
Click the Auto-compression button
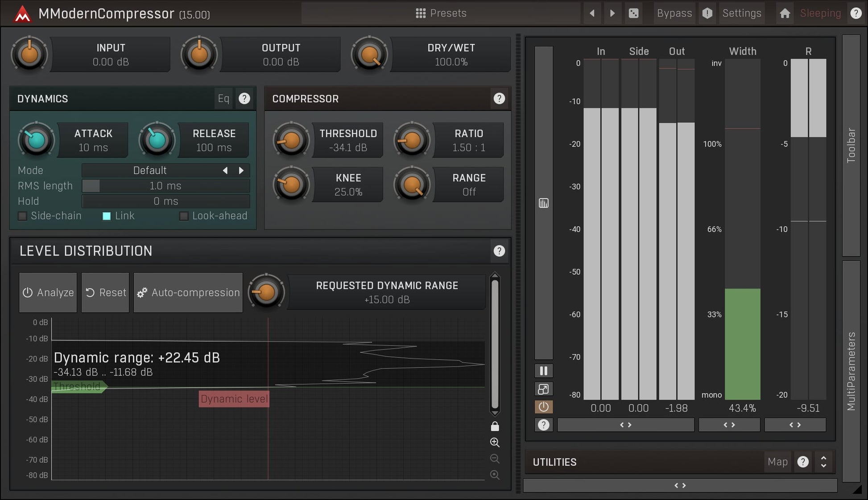point(188,292)
